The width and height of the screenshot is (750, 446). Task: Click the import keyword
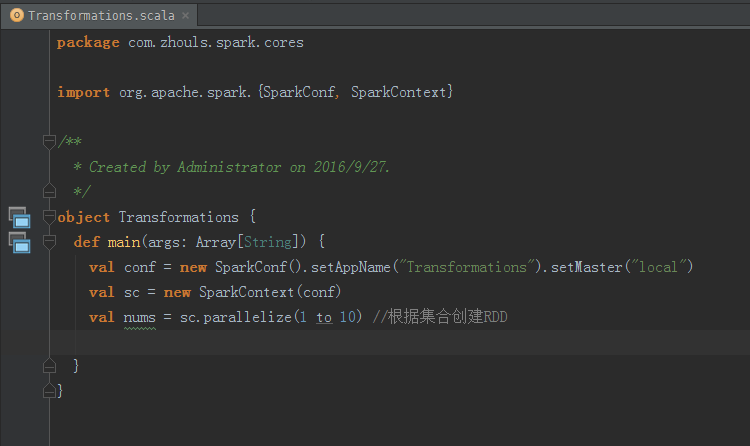(x=84, y=92)
